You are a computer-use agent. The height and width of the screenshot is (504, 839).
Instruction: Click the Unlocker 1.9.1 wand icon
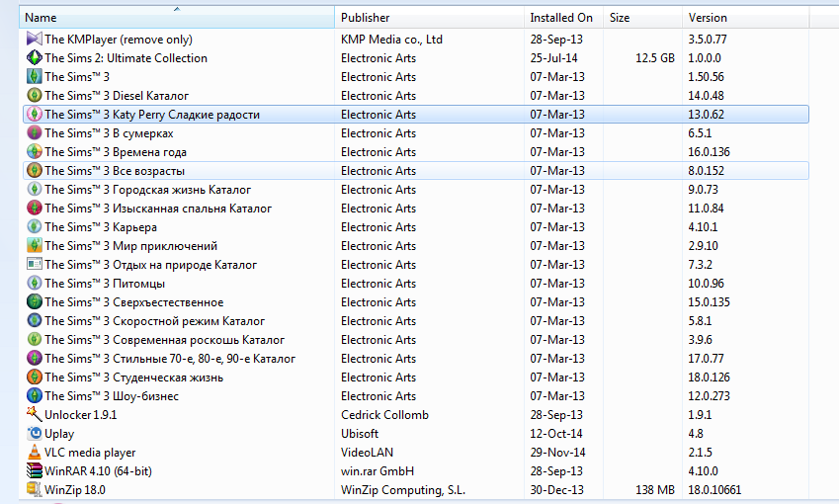pos(35,414)
